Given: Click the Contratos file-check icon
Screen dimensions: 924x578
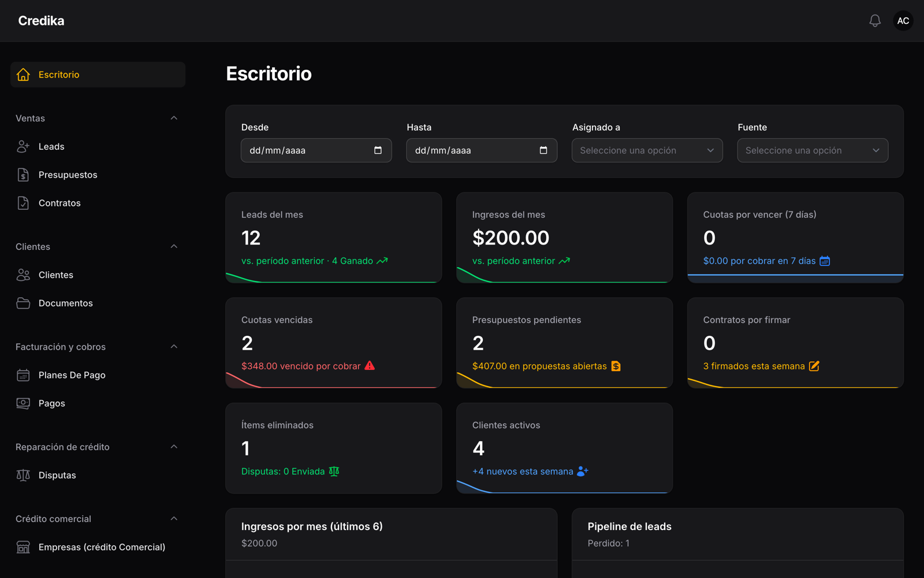Looking at the screenshot, I should tap(23, 203).
